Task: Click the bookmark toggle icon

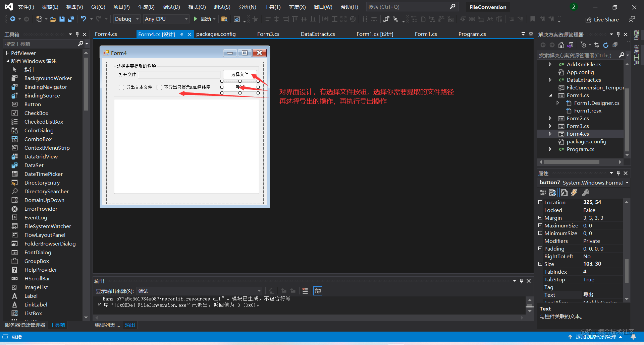Action: pyautogui.click(x=533, y=19)
